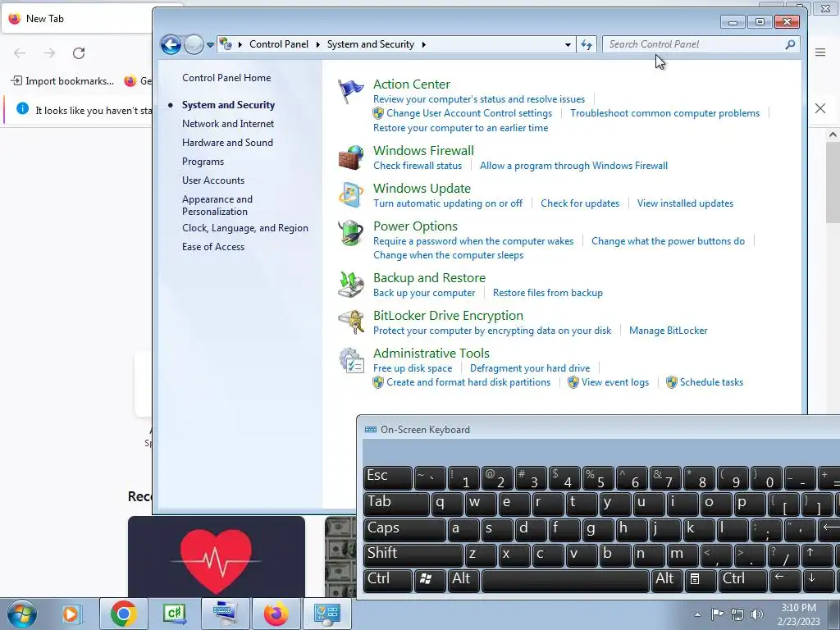Click Defragment your hard drive
Image resolution: width=840 pixels, height=630 pixels.
pos(530,368)
